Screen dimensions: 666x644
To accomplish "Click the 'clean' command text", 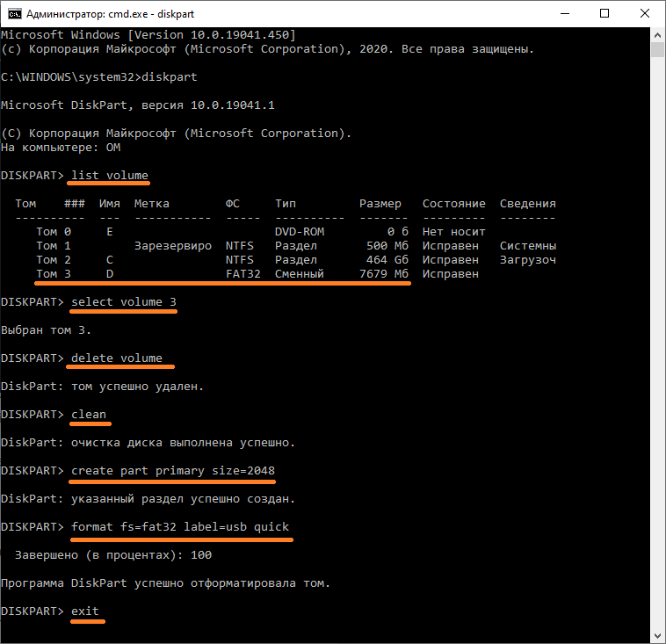I will [89, 414].
